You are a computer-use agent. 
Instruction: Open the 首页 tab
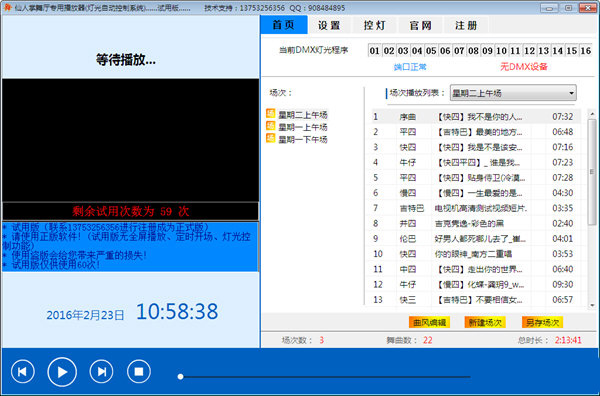284,25
